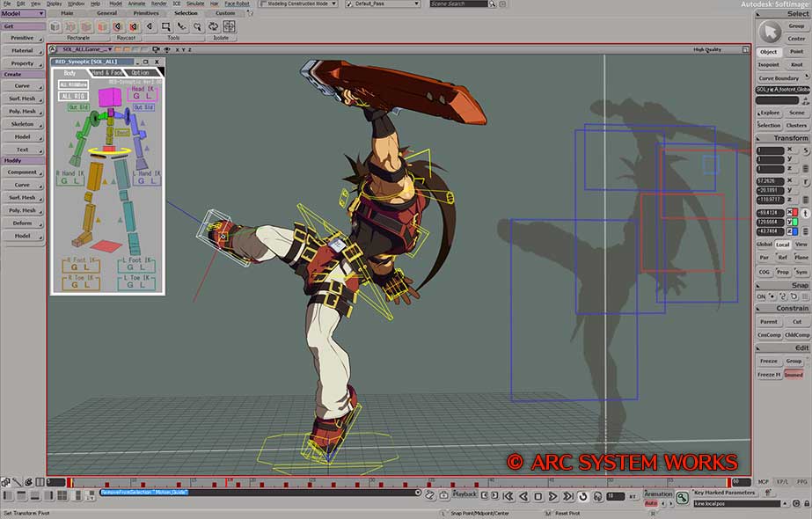Toggle the green Y translate axis
This screenshot has width=812, height=519.
(793, 222)
